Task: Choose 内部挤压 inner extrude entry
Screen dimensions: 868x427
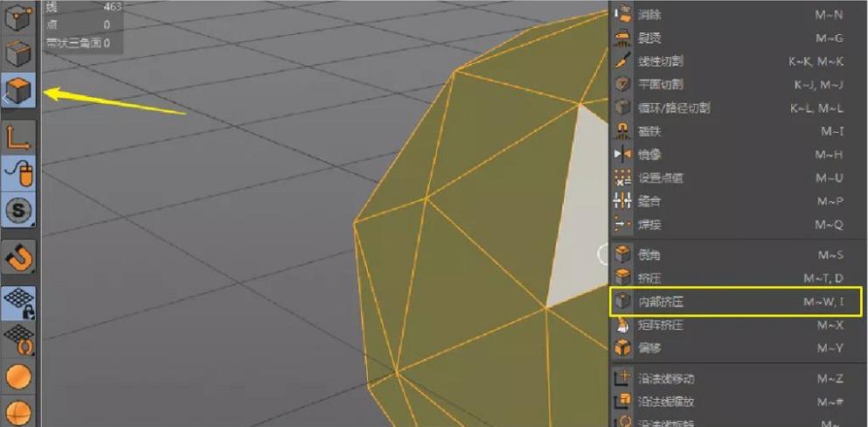Action: pyautogui.click(x=736, y=302)
